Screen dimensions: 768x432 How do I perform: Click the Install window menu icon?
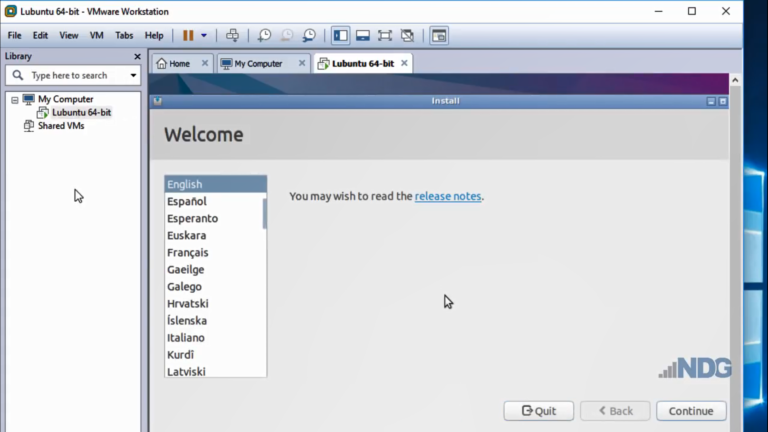pos(158,101)
